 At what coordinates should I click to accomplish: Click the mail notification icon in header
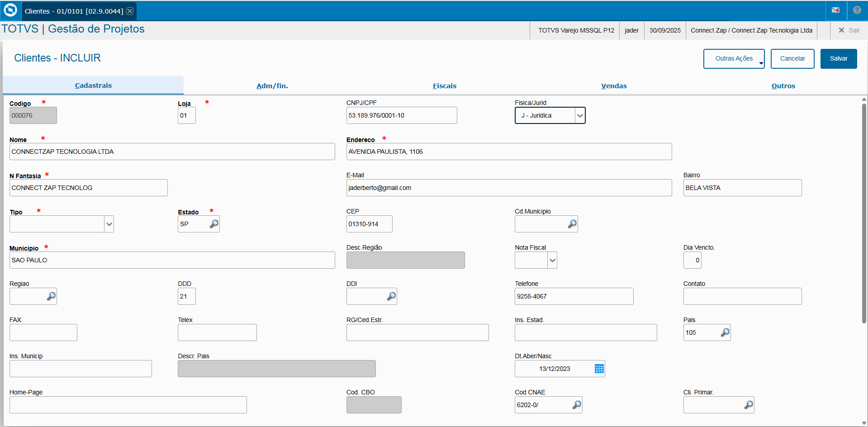point(835,10)
